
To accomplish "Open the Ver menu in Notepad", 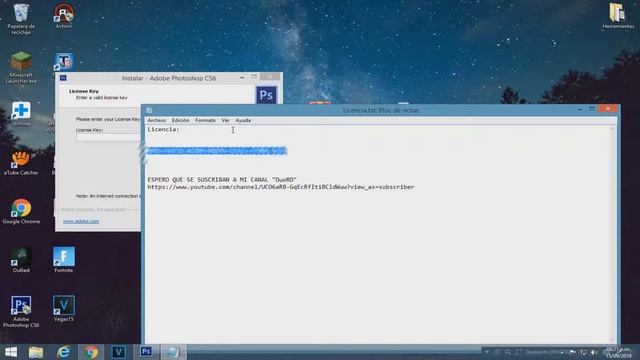I will pos(225,120).
